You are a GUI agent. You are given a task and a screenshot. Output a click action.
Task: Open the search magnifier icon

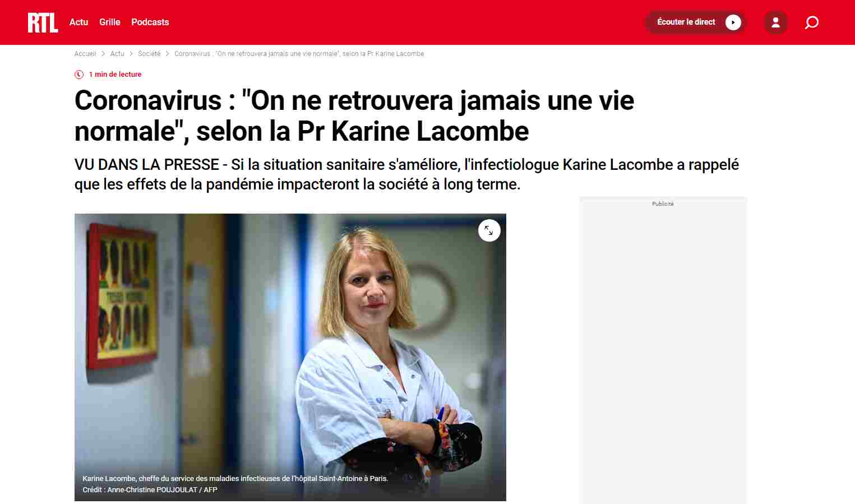click(811, 22)
